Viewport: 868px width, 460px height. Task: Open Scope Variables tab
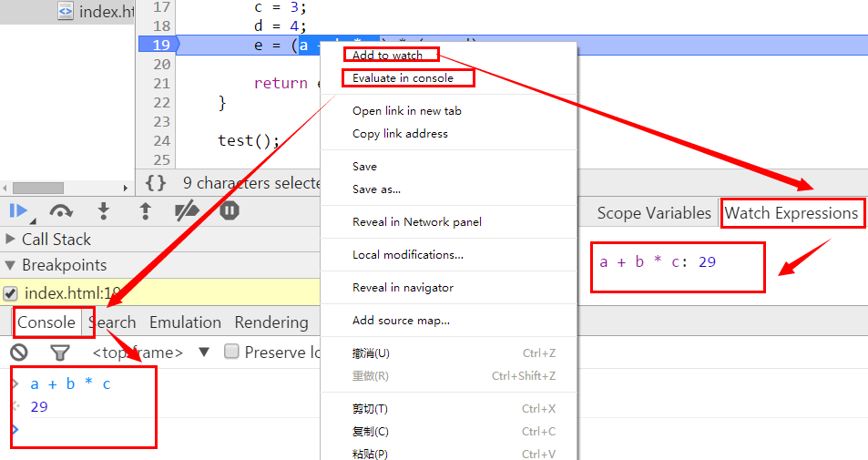click(654, 213)
